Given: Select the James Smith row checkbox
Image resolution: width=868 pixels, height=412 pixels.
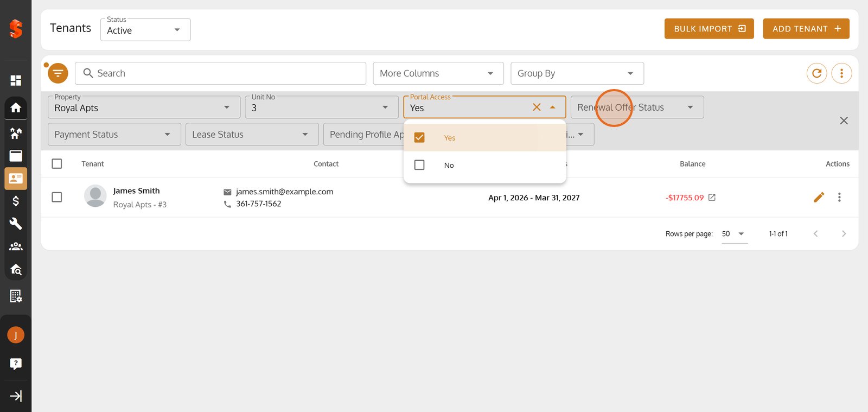Looking at the screenshot, I should (x=57, y=197).
